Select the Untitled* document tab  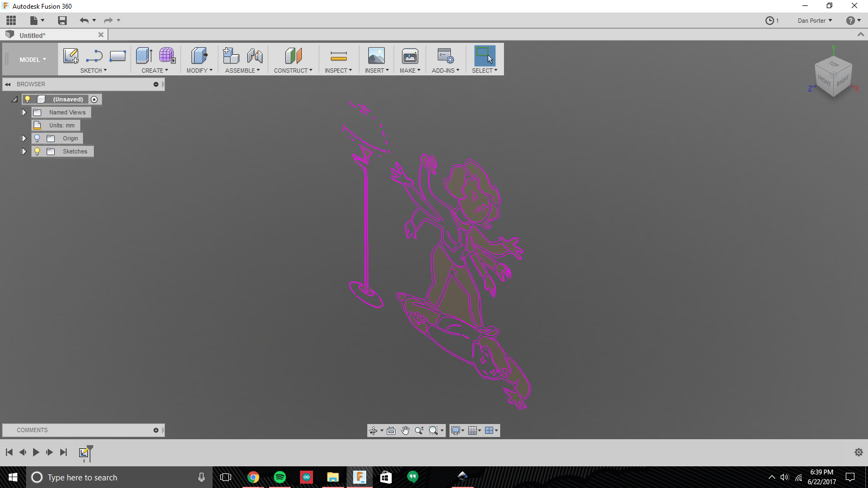point(54,35)
